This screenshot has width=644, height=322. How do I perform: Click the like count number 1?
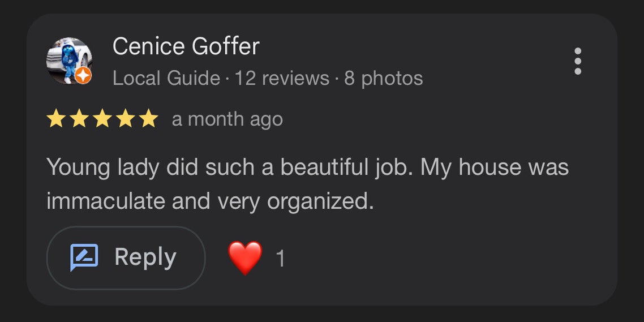tap(280, 259)
